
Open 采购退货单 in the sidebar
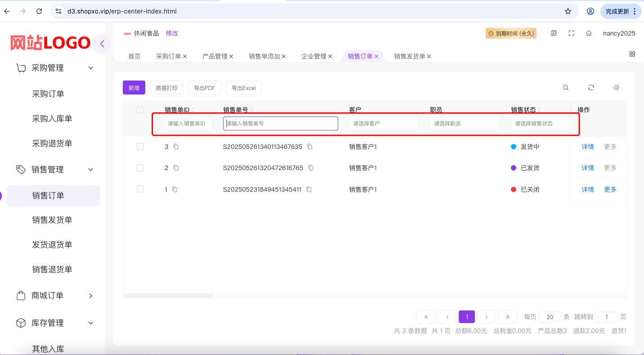[x=52, y=144]
